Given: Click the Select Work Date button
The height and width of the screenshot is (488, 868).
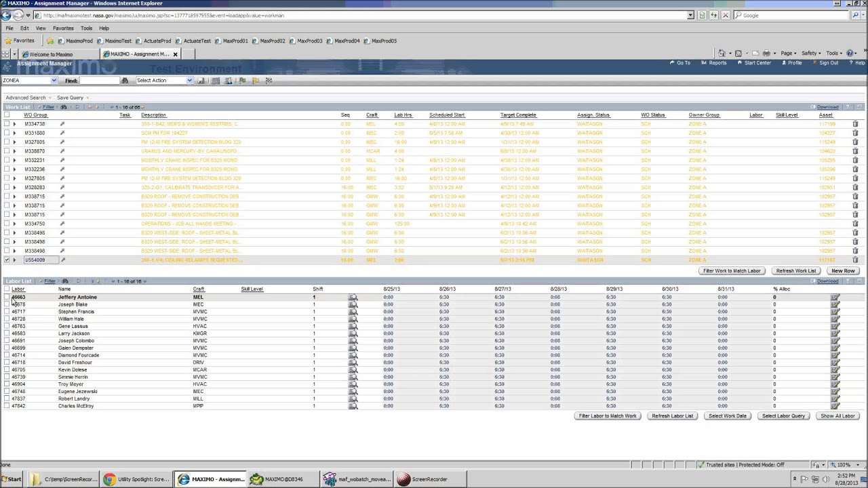Looking at the screenshot, I should pyautogui.click(x=727, y=416).
